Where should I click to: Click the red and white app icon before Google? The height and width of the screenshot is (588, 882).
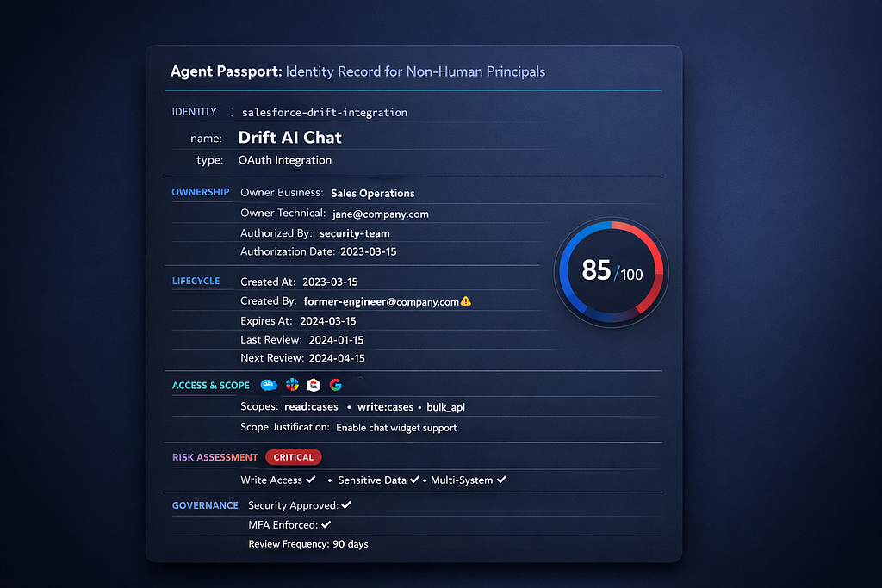click(x=314, y=385)
